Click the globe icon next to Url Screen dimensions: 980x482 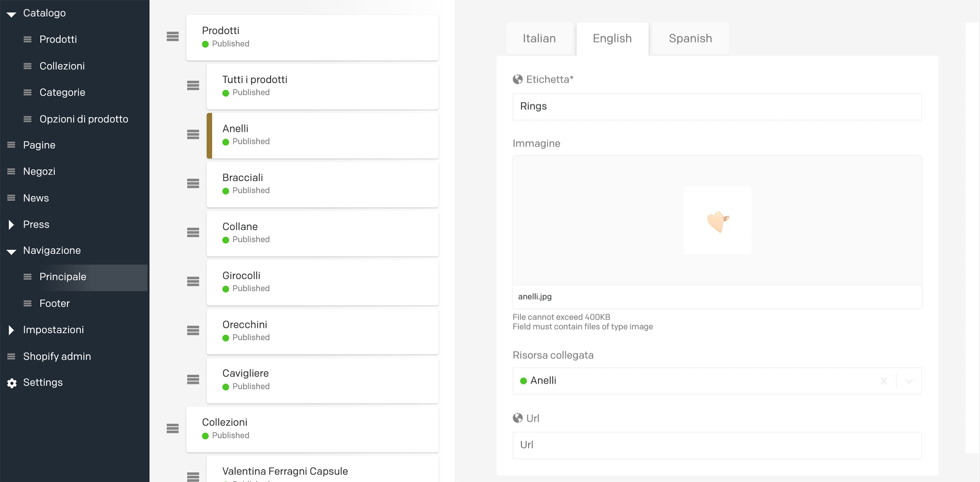pos(517,418)
